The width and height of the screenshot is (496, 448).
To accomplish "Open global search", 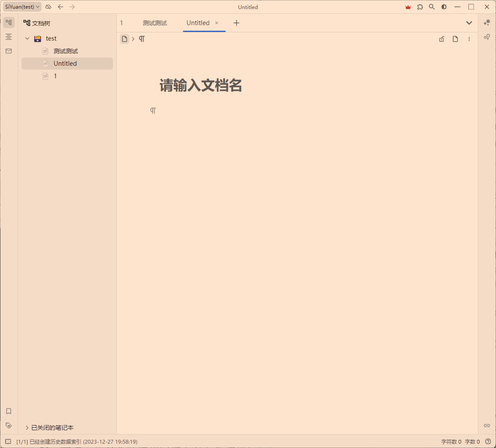I will (x=432, y=7).
